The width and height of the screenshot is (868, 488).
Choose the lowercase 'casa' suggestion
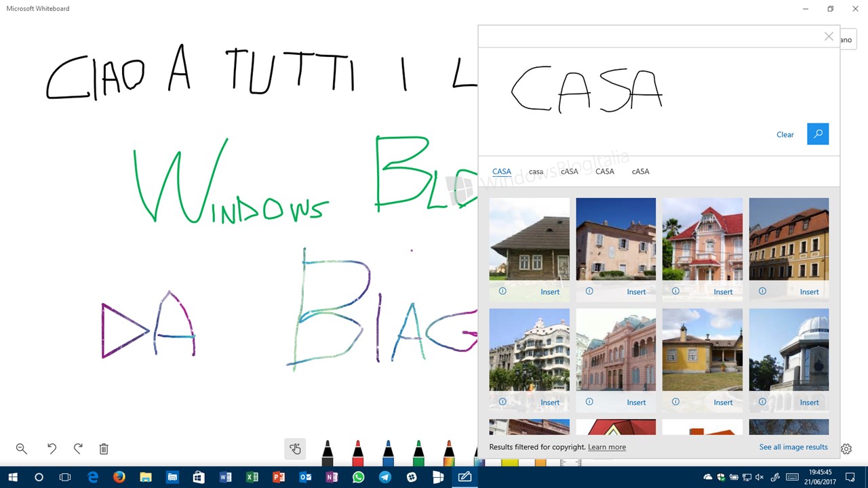click(x=536, y=171)
